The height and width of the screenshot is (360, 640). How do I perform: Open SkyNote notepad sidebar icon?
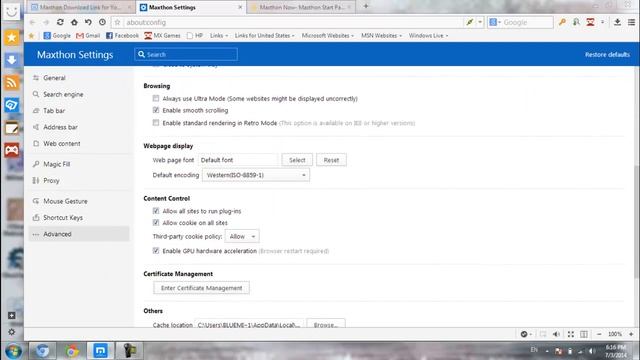(x=11, y=128)
